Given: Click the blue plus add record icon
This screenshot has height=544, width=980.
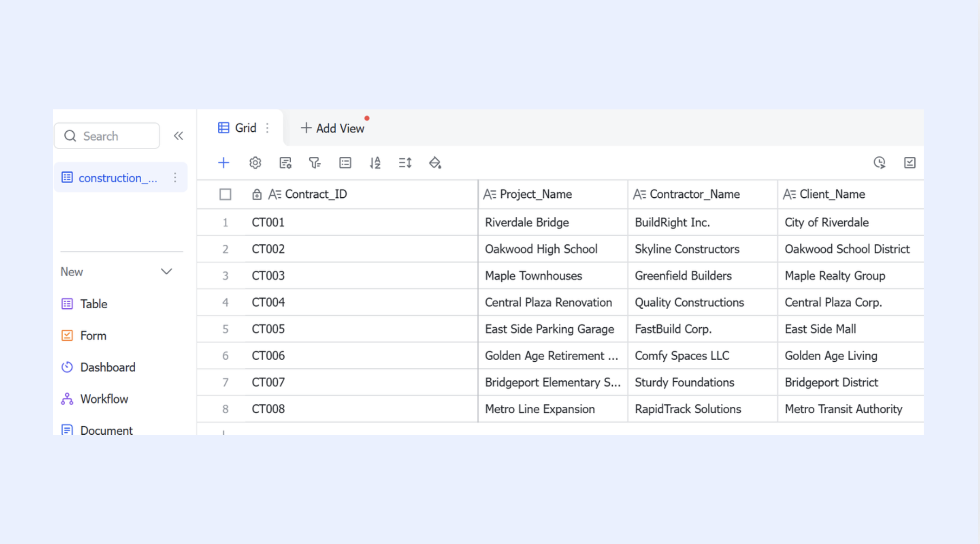Looking at the screenshot, I should tap(223, 163).
